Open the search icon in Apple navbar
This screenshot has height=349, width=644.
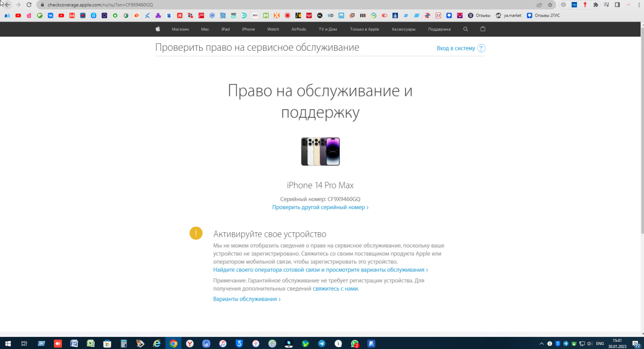(465, 29)
